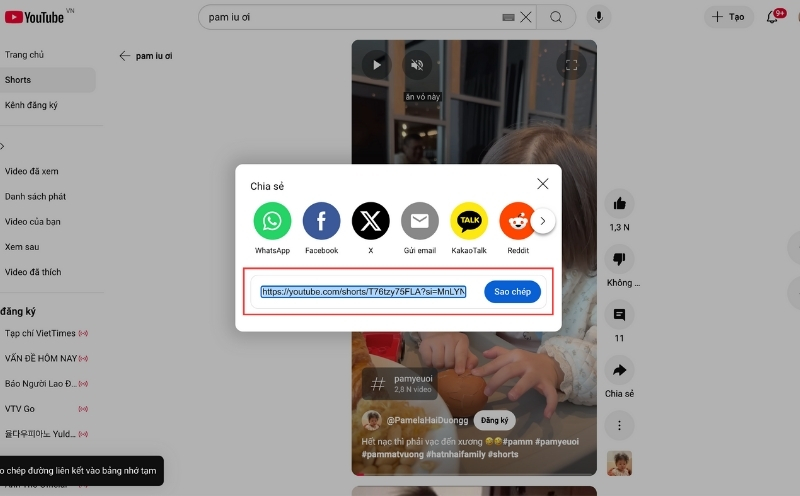Viewport: 800px width, 496px height.
Task: Click the PamelaHaiDuongg avatar on the video
Action: tap(371, 420)
